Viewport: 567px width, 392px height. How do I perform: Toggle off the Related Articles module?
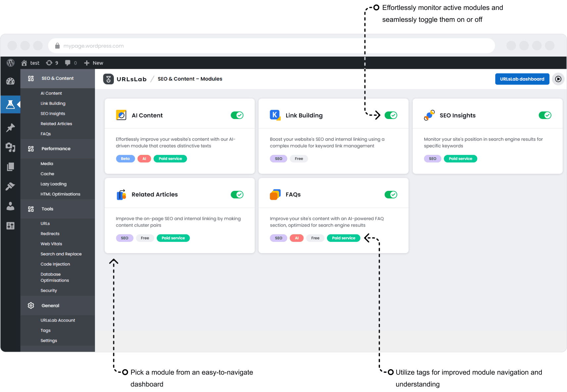tap(237, 195)
